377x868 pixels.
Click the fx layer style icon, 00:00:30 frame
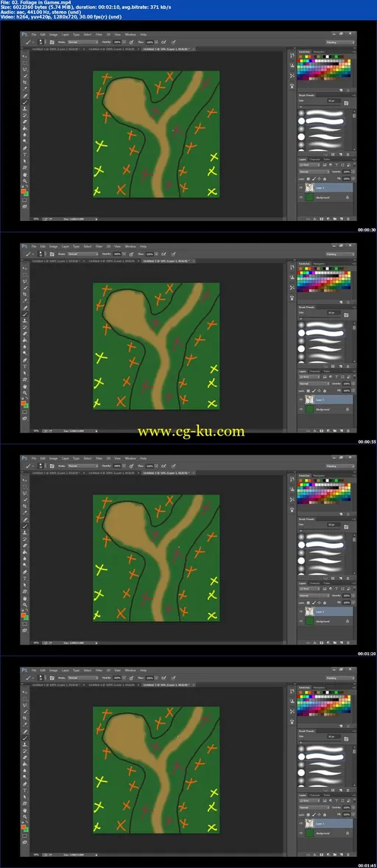(x=315, y=219)
